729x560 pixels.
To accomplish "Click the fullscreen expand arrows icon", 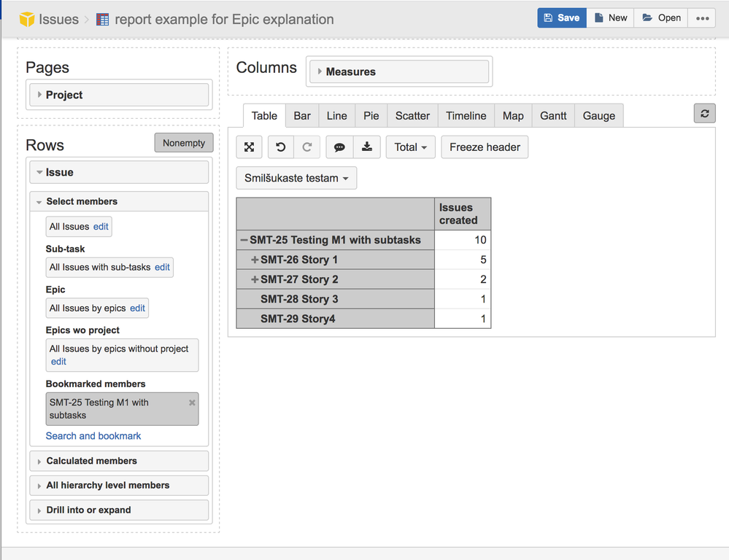I will point(249,147).
